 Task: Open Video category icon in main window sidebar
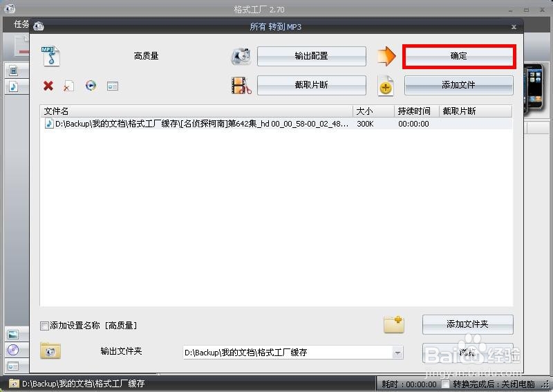click(13, 71)
